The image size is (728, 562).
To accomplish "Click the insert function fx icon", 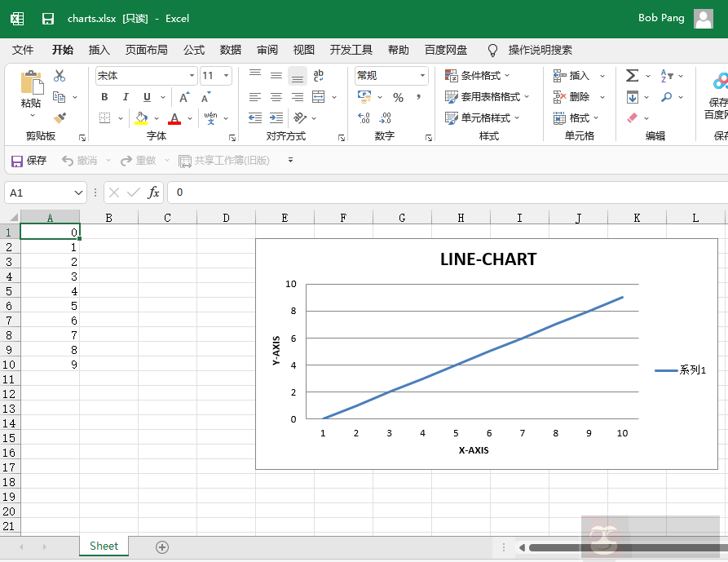I will coord(153,192).
